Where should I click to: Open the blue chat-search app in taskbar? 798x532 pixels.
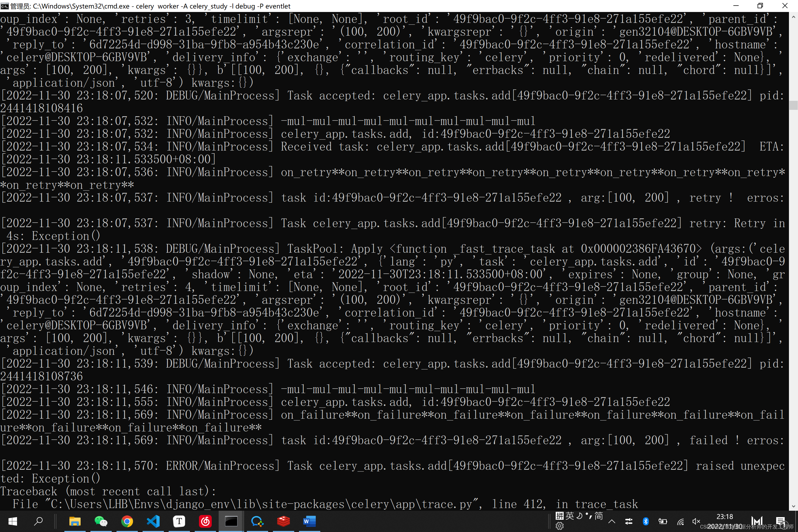(257, 521)
